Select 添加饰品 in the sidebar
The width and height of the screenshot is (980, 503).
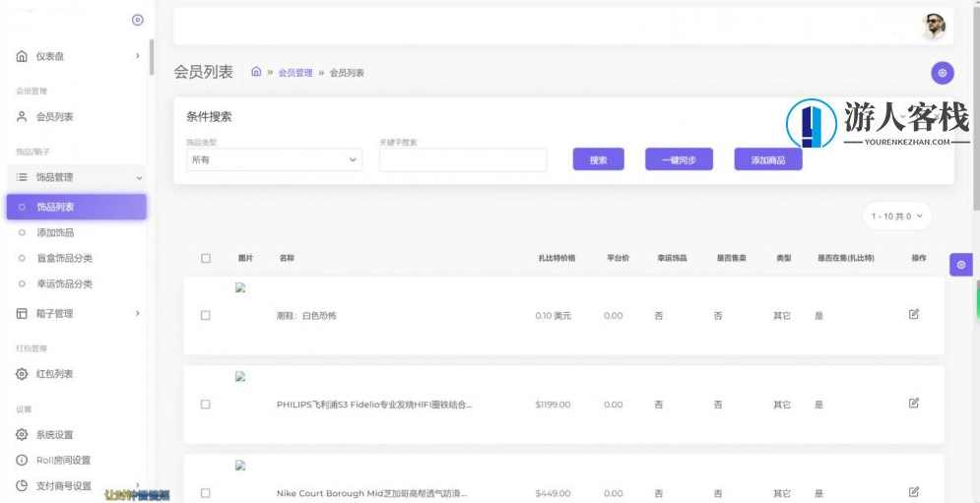pyautogui.click(x=55, y=232)
